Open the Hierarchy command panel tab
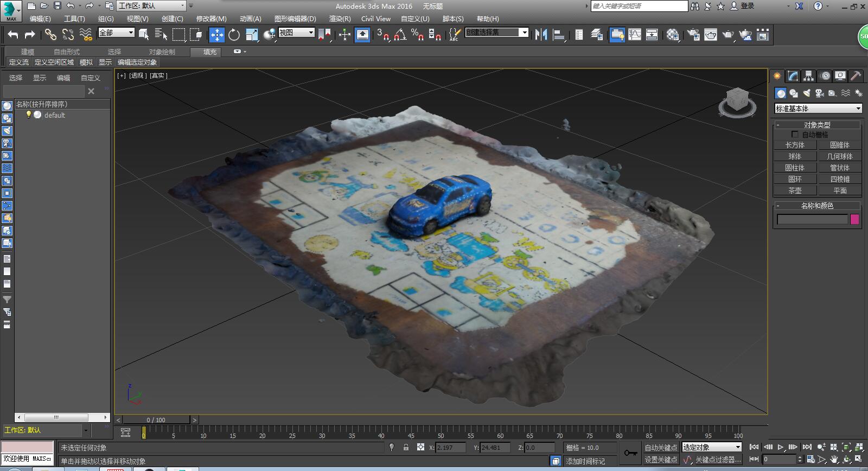The height and width of the screenshot is (471, 868). pos(809,76)
